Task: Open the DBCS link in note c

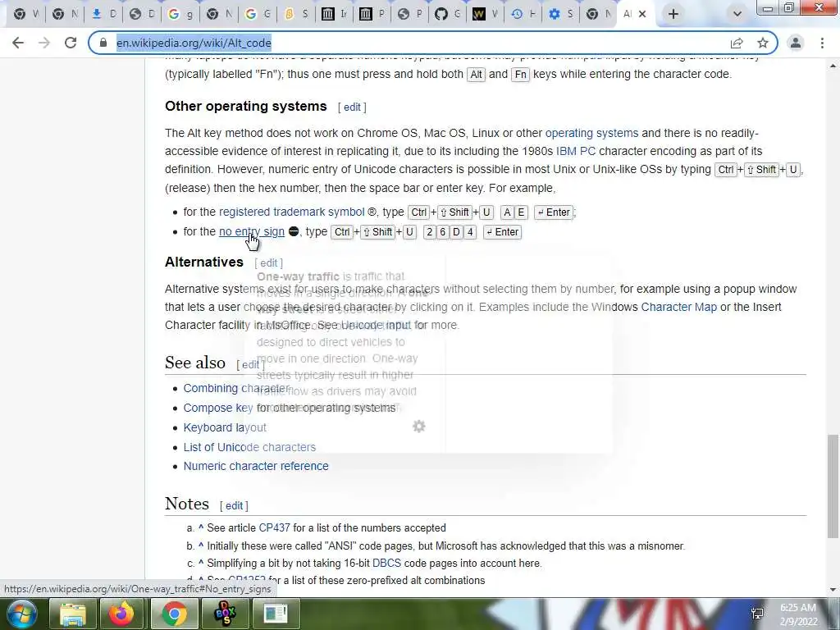Action: click(x=386, y=563)
